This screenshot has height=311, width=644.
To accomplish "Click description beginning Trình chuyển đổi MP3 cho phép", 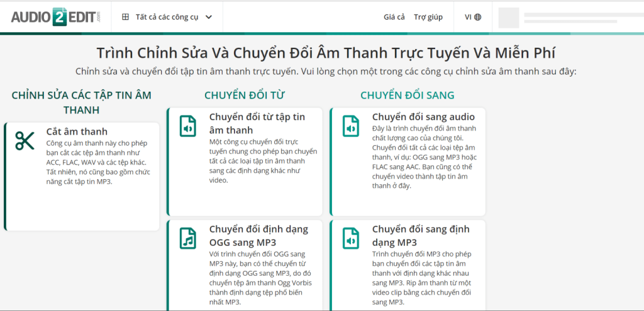I will point(422,278).
